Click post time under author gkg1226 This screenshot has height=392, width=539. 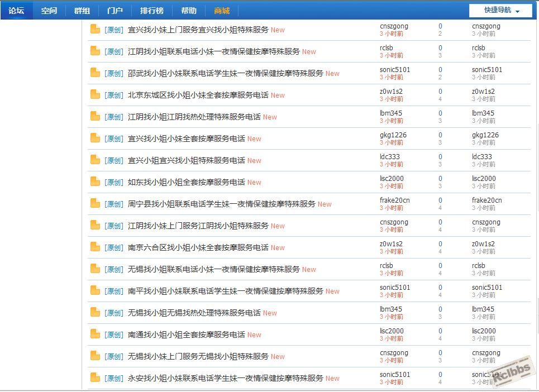pos(392,142)
